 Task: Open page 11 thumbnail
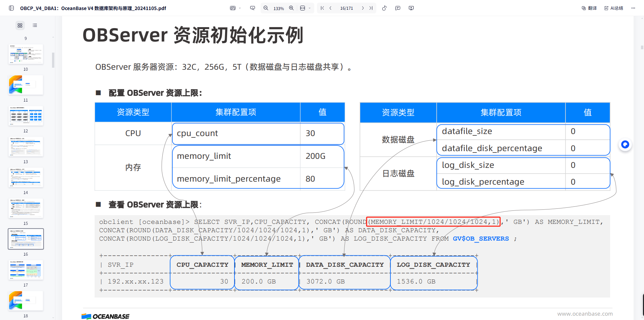click(26, 85)
